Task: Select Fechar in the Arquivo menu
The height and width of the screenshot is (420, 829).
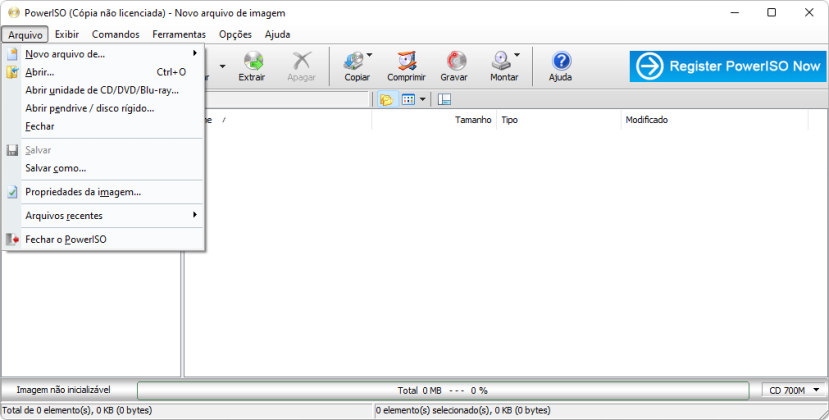Action: click(104, 126)
